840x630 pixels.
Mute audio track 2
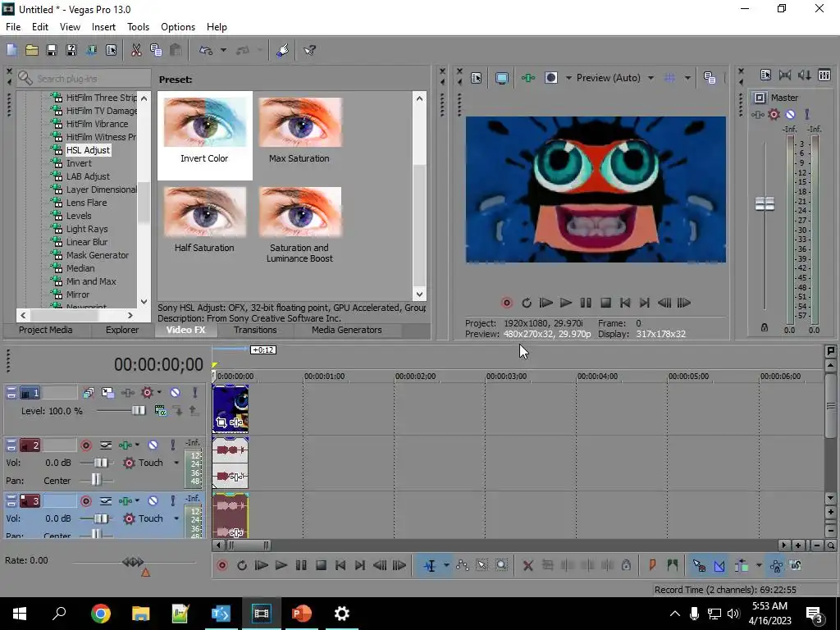pos(153,445)
